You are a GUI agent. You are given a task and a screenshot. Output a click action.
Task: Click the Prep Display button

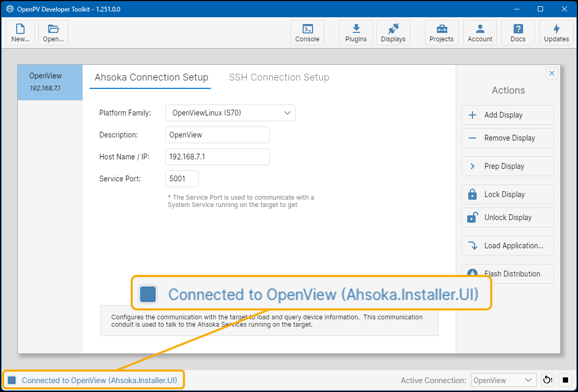(507, 166)
